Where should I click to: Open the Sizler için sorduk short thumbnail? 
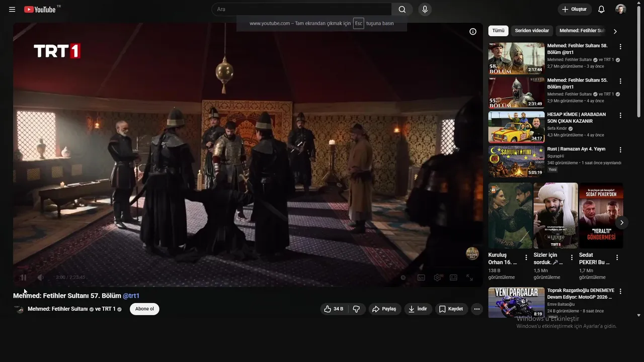coord(555,216)
